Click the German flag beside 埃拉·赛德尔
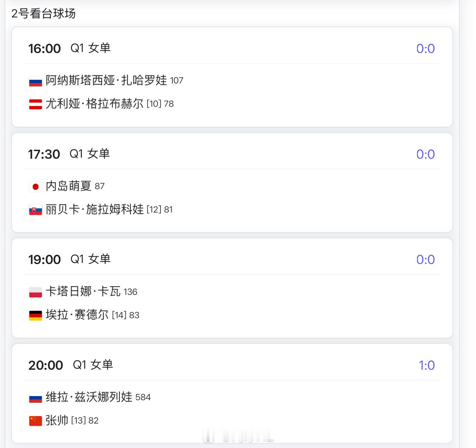476x448 pixels. 36,316
